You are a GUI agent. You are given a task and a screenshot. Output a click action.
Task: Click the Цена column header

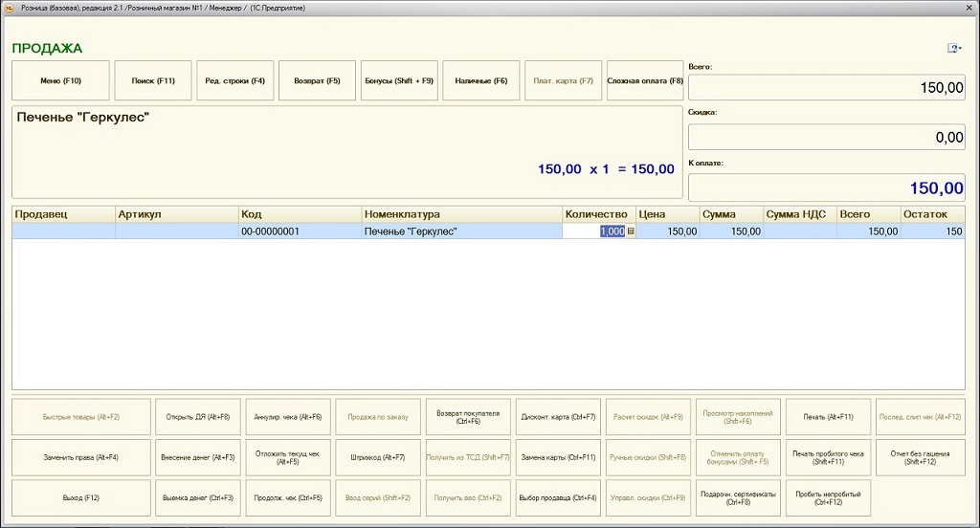667,214
